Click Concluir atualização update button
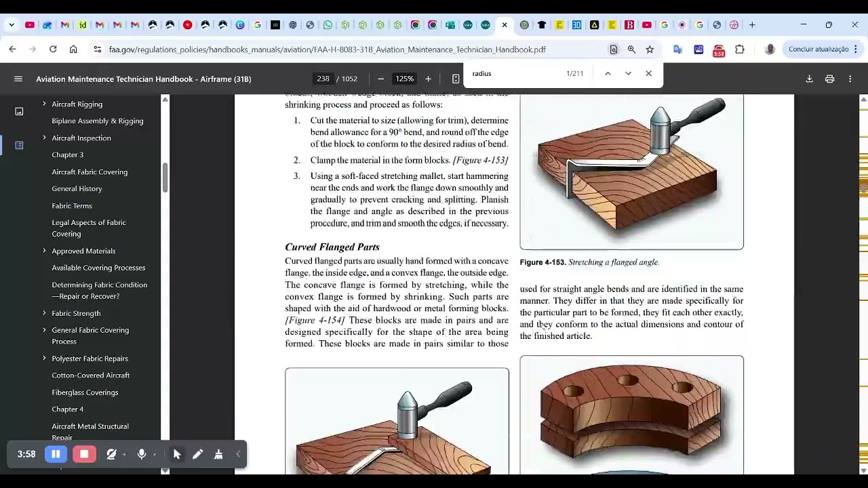Image resolution: width=868 pixels, height=488 pixels. coord(818,49)
